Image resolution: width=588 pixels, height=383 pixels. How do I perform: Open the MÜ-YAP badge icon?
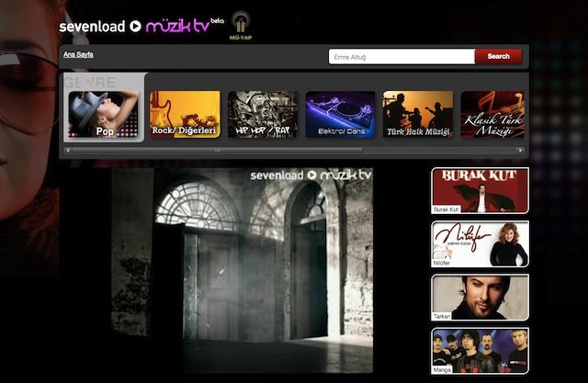click(242, 27)
